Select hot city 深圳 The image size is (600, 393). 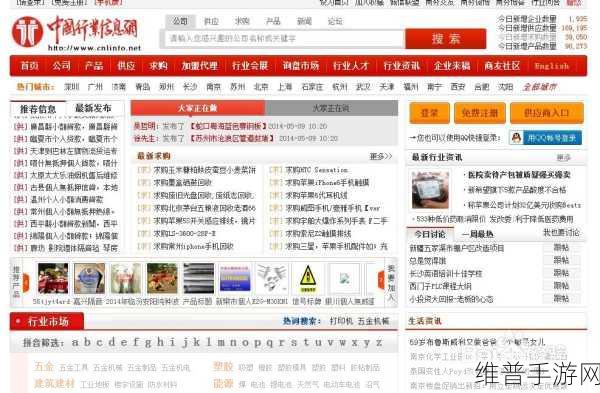click(x=72, y=87)
